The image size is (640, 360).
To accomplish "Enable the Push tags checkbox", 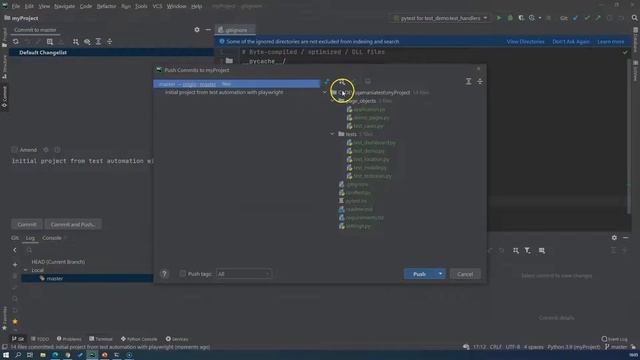I will click(182, 274).
